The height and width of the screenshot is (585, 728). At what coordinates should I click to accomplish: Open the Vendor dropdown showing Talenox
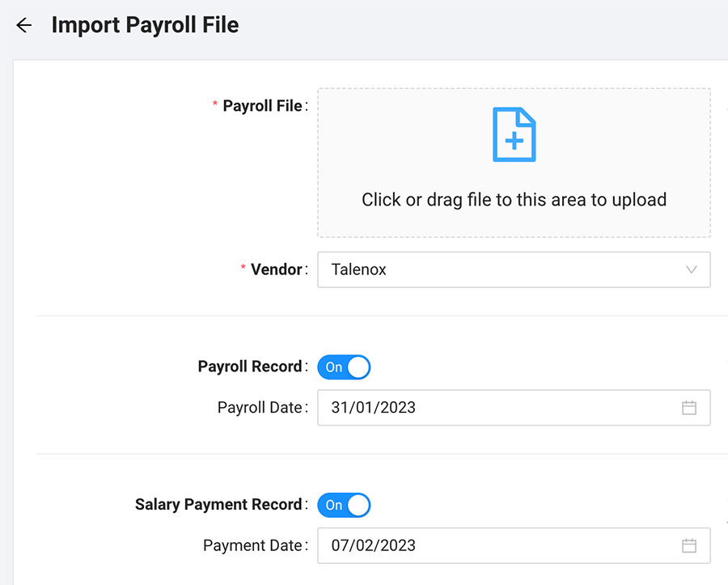point(514,269)
